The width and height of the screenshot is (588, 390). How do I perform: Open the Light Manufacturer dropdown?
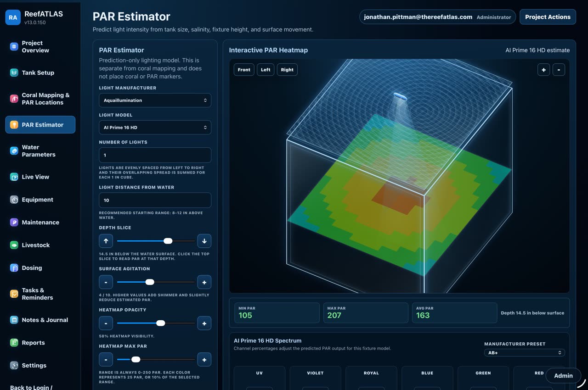[x=155, y=100]
